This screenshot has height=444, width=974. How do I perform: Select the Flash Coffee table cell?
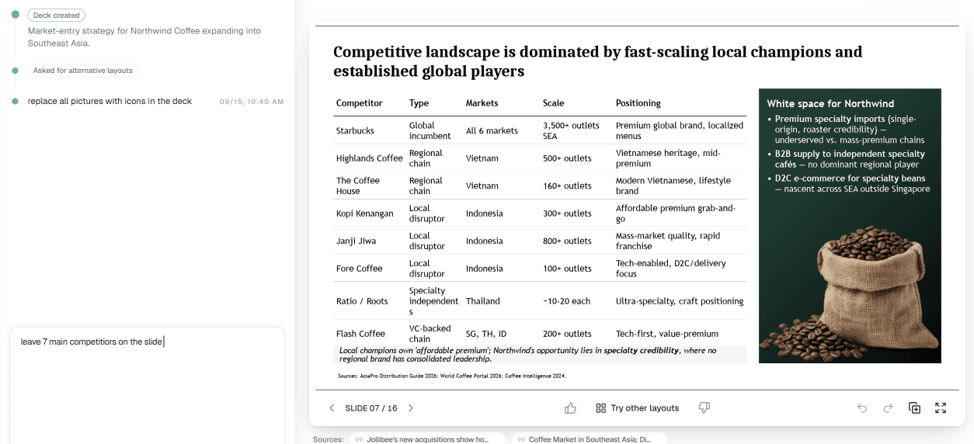click(x=360, y=333)
